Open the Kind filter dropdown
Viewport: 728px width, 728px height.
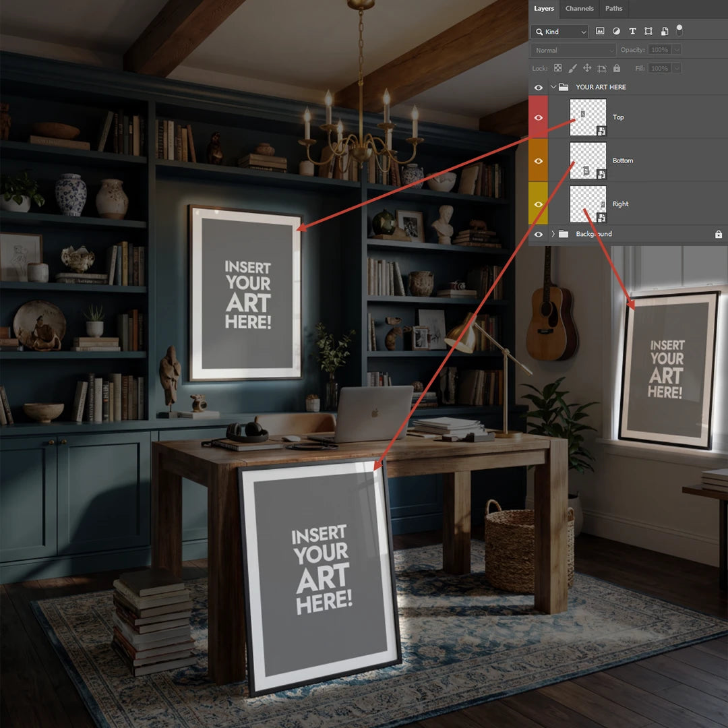pos(560,32)
